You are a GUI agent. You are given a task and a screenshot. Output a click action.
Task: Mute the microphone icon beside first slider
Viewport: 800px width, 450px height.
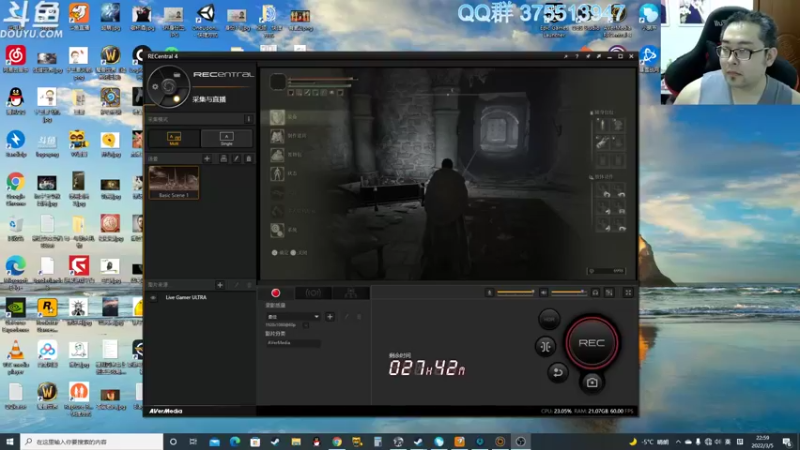pyautogui.click(x=489, y=292)
